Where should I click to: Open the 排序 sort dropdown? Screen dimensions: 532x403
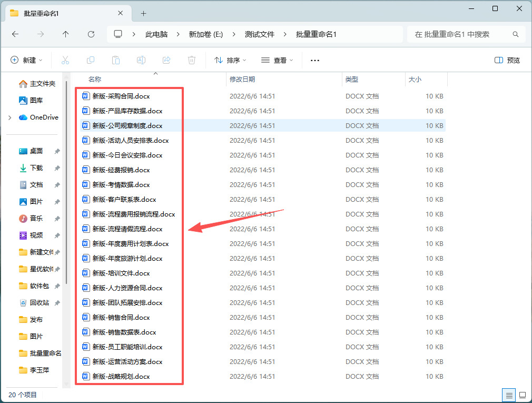[x=230, y=61]
